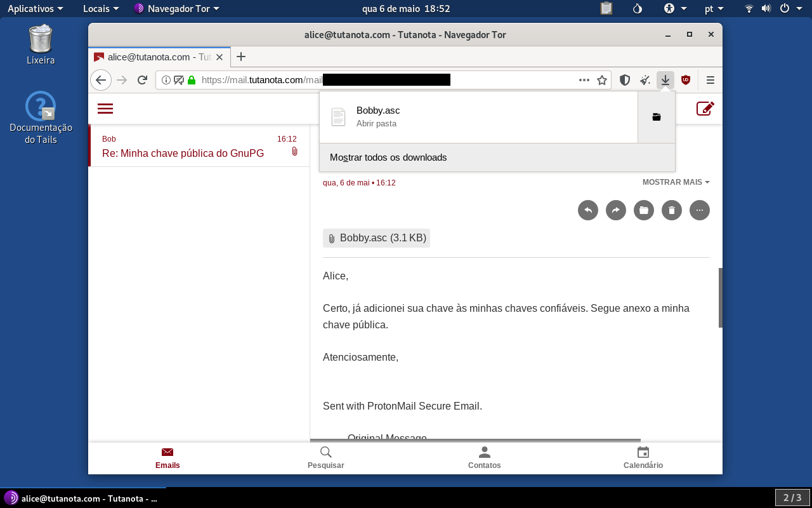Screen dimensions: 812x508
Task: Open the containing folder for Bobby.asc download
Action: coord(657,117)
